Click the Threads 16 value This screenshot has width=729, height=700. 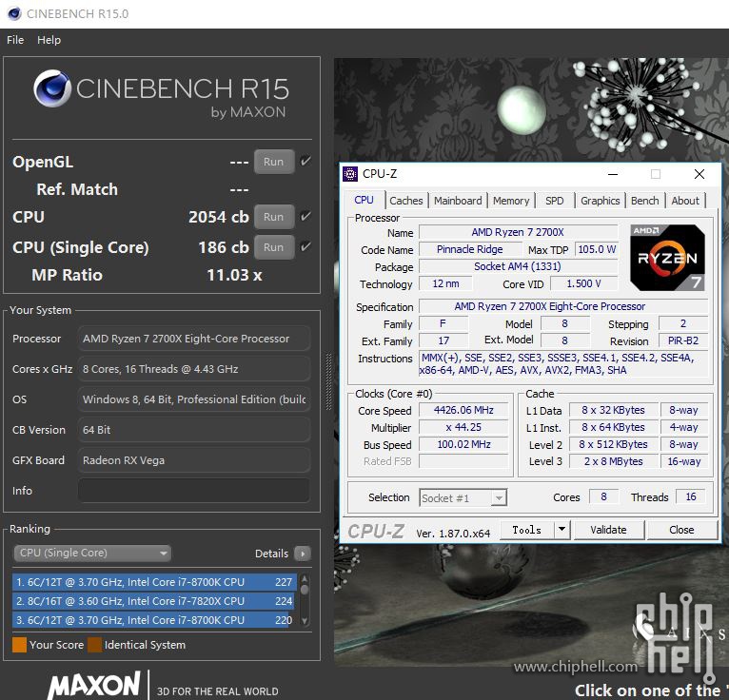pos(690,497)
